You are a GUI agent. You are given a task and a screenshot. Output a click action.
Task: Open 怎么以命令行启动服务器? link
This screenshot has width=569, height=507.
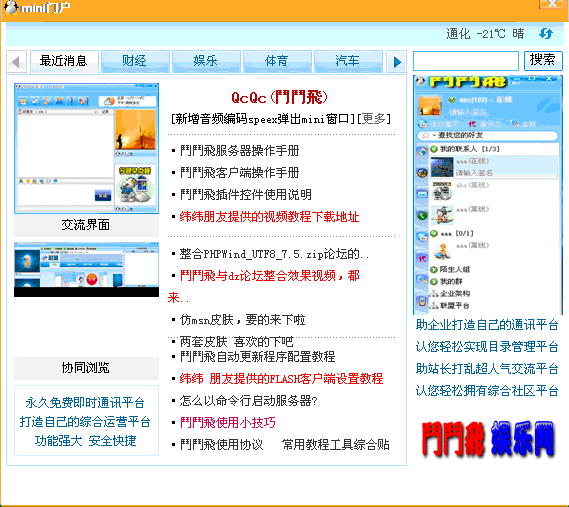[249, 401]
